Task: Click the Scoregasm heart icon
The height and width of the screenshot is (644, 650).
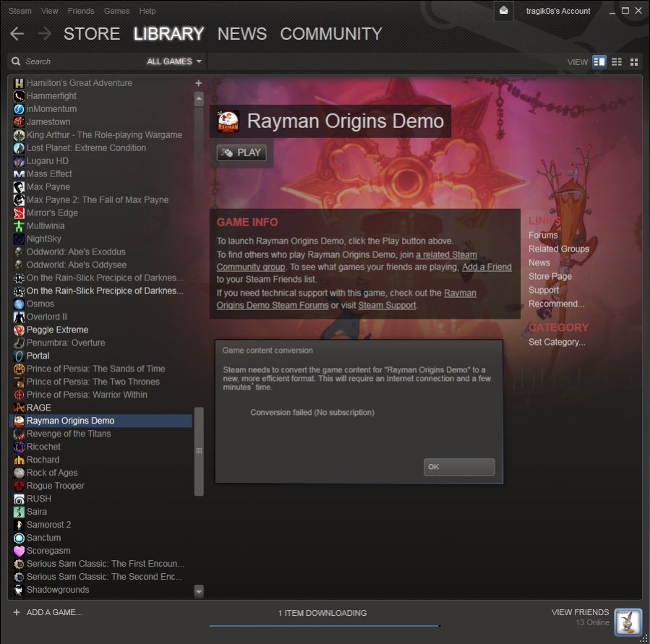Action: (x=19, y=551)
